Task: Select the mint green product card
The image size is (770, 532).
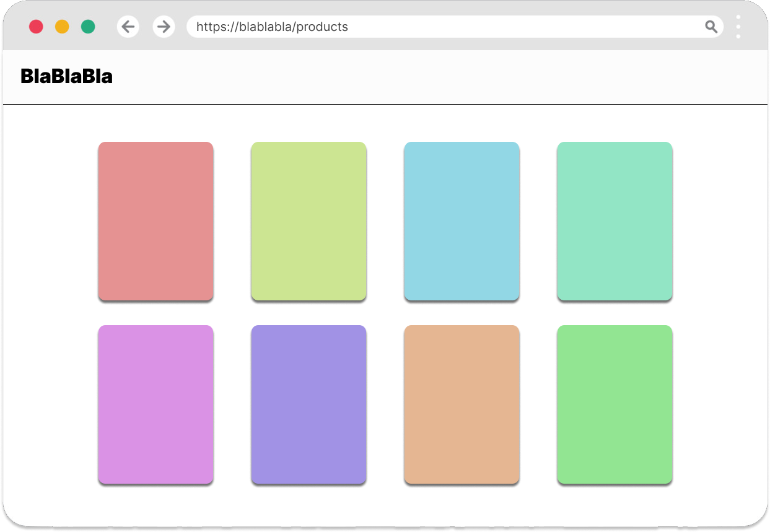Action: [x=615, y=221]
